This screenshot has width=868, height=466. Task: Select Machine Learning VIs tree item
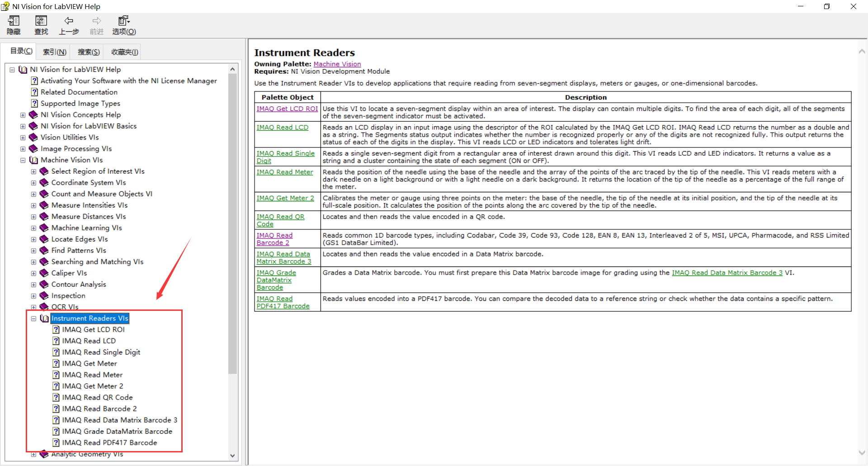click(87, 228)
